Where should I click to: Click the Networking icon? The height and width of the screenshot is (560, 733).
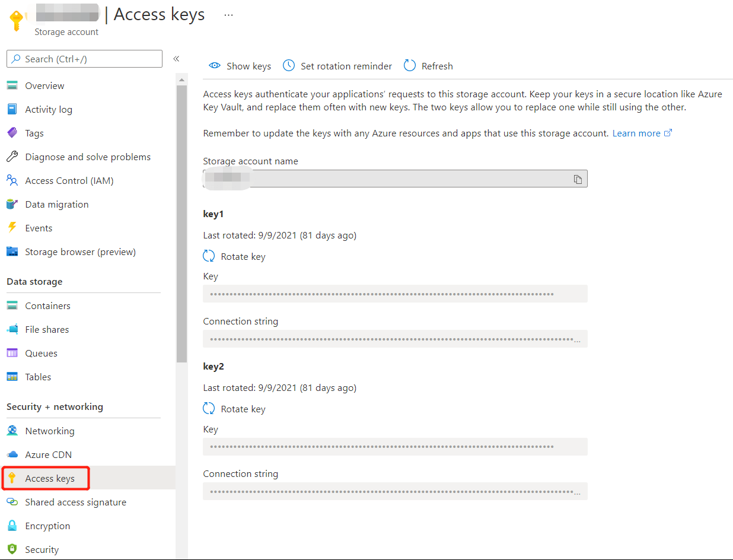tap(12, 431)
